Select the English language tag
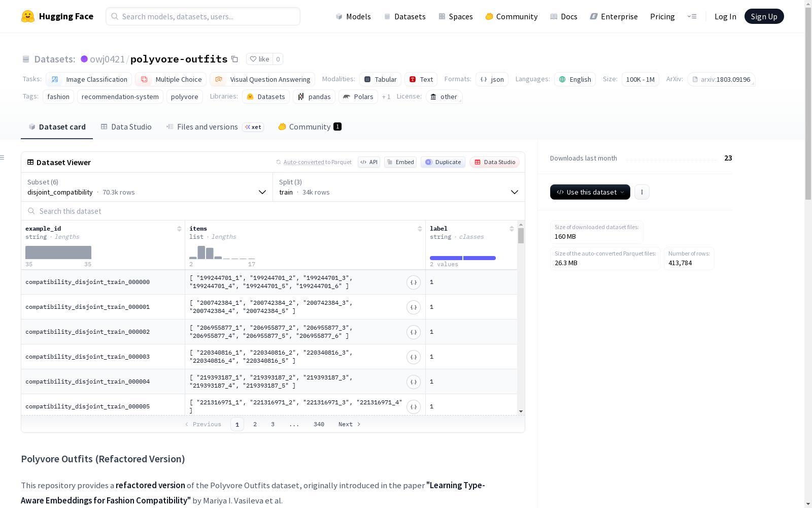The height and width of the screenshot is (508, 812). pyautogui.click(x=575, y=79)
